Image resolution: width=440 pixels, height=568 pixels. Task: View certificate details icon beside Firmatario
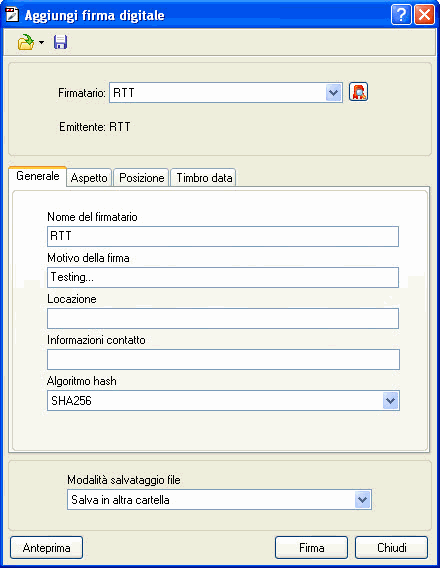click(x=358, y=92)
